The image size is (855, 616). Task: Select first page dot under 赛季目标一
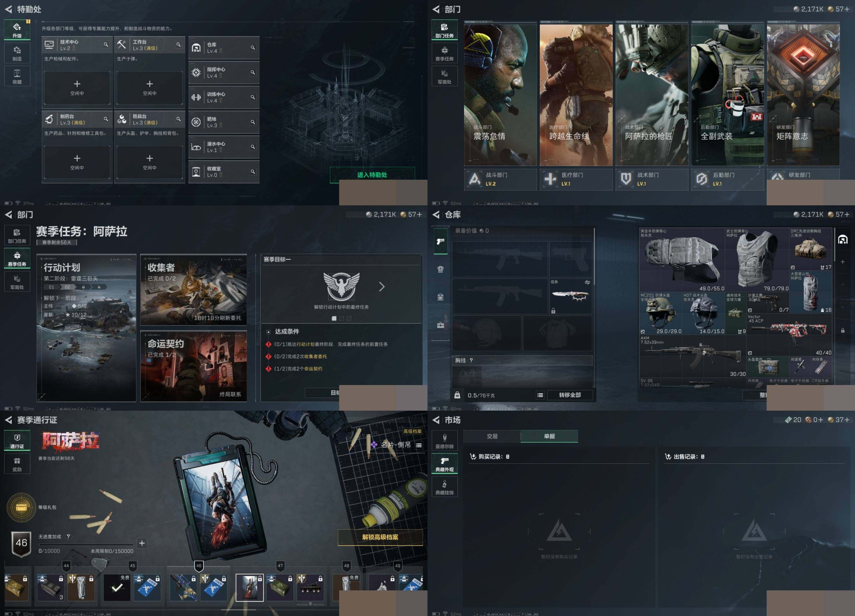click(x=334, y=318)
